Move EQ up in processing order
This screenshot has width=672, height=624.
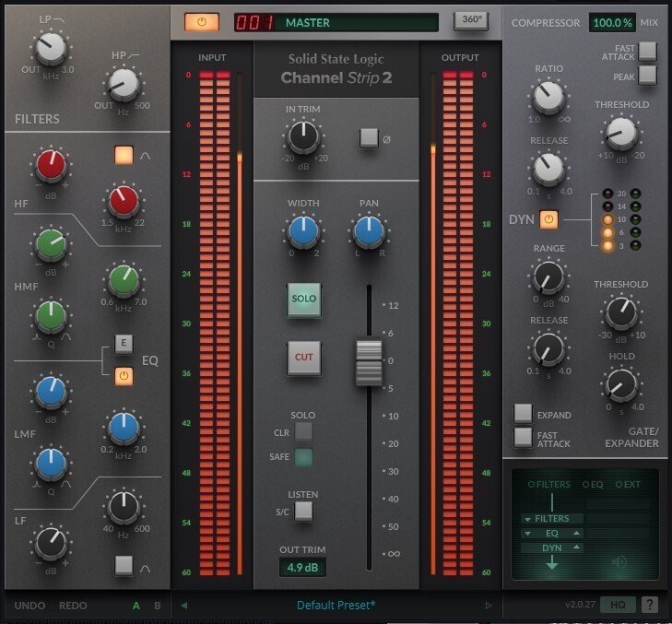pyautogui.click(x=577, y=533)
